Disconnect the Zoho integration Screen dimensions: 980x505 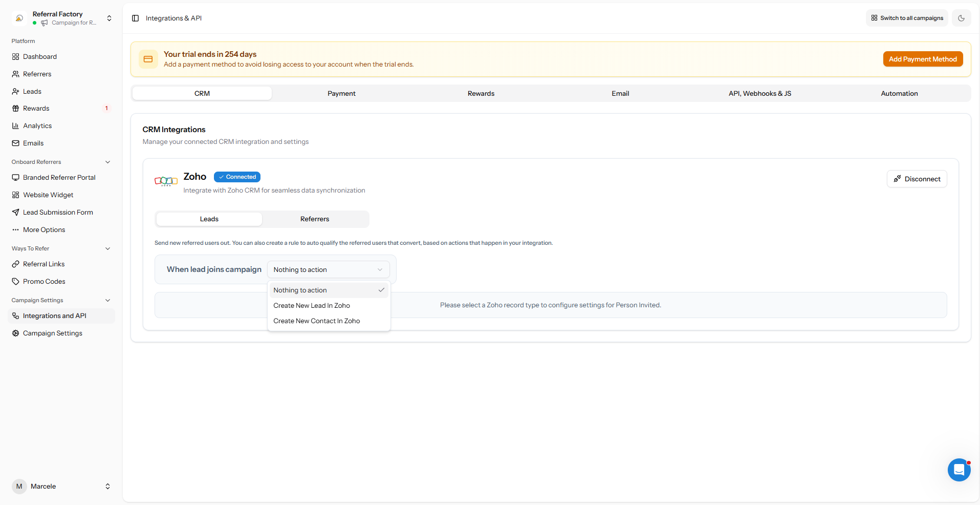(917, 179)
